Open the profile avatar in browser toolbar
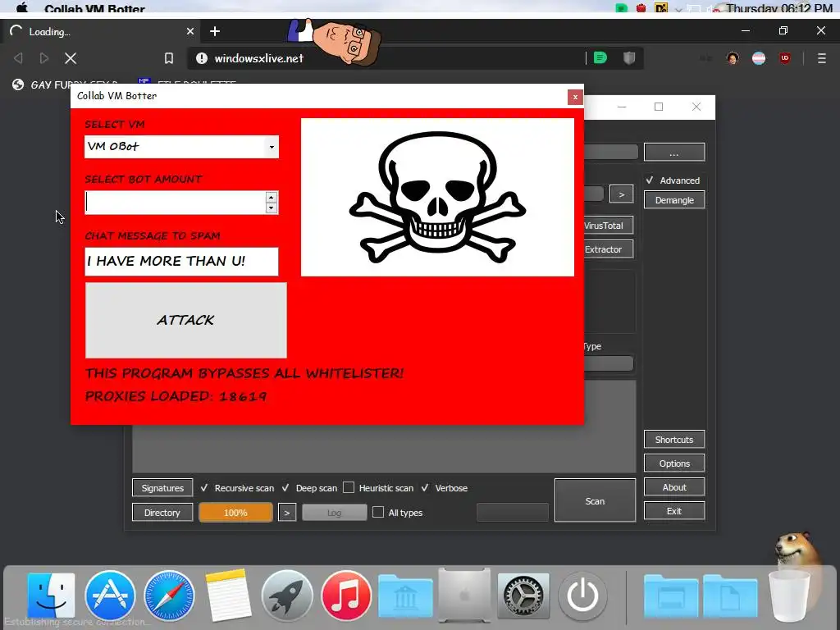The height and width of the screenshot is (630, 840). (733, 58)
